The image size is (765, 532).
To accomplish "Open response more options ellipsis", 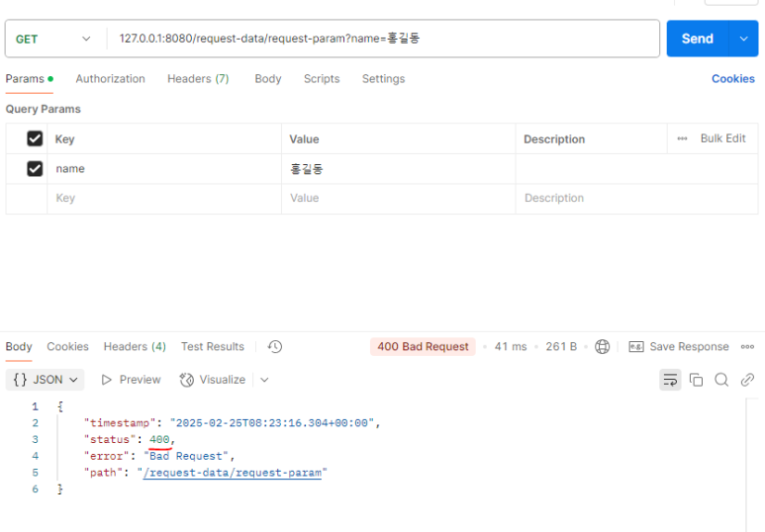I will coord(747,347).
